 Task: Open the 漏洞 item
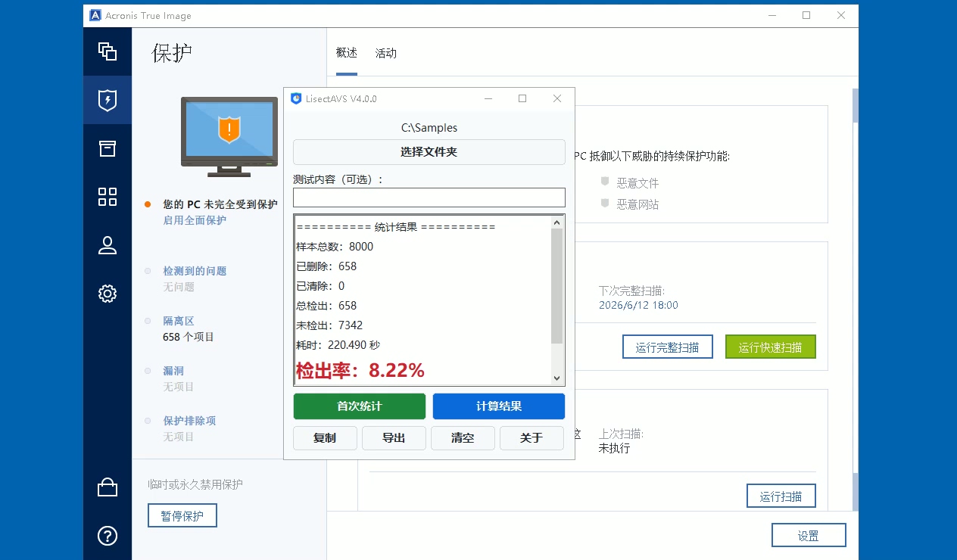[x=173, y=371]
